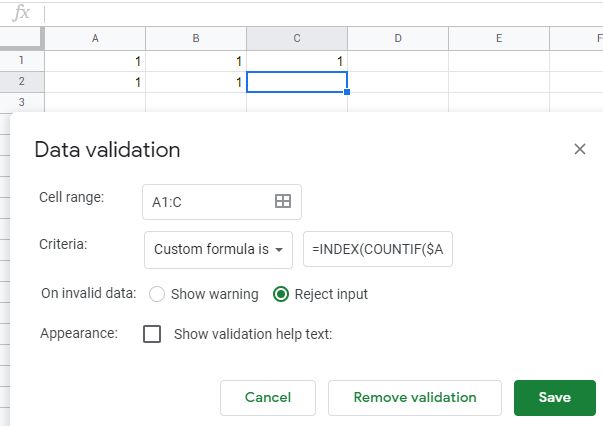
Task: Click cell A2 containing 1
Action: (x=95, y=82)
